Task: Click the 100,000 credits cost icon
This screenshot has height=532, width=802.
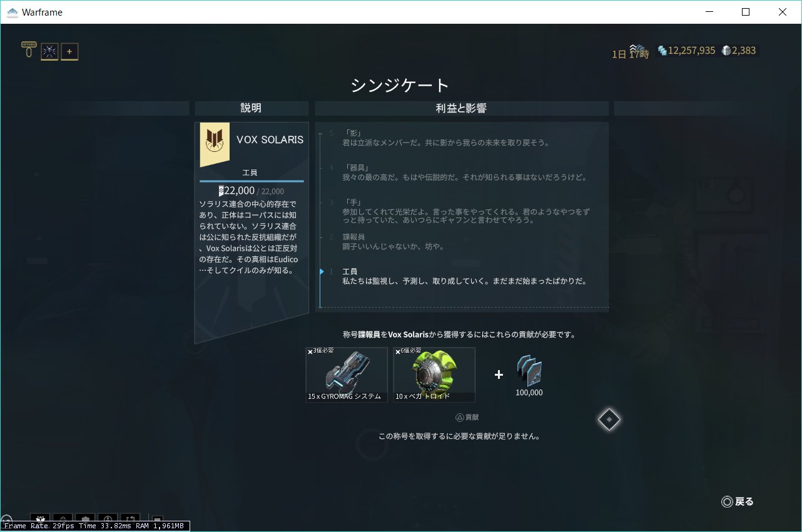Action: point(529,371)
